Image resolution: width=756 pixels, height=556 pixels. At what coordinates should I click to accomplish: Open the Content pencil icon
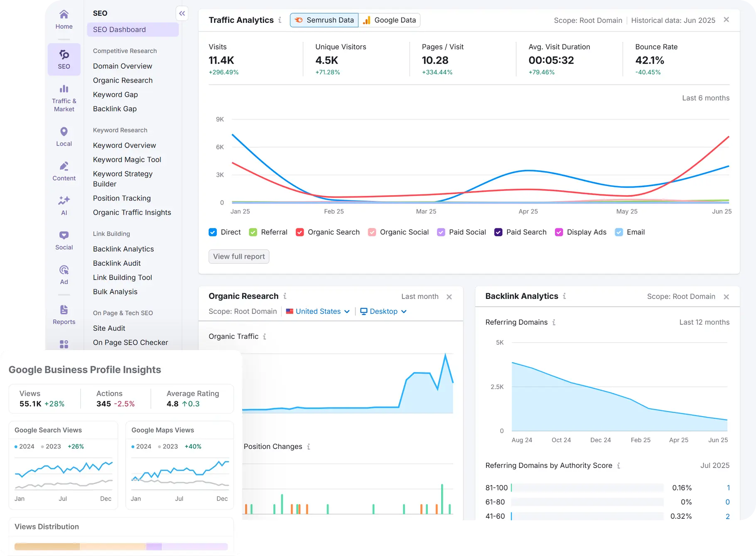(x=64, y=166)
